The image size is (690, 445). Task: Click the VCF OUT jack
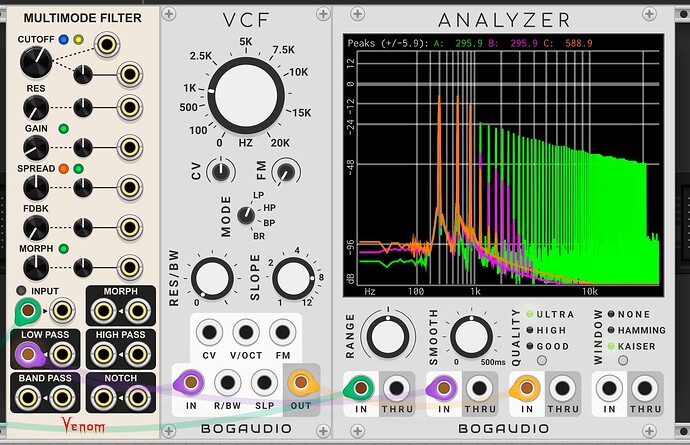(298, 384)
